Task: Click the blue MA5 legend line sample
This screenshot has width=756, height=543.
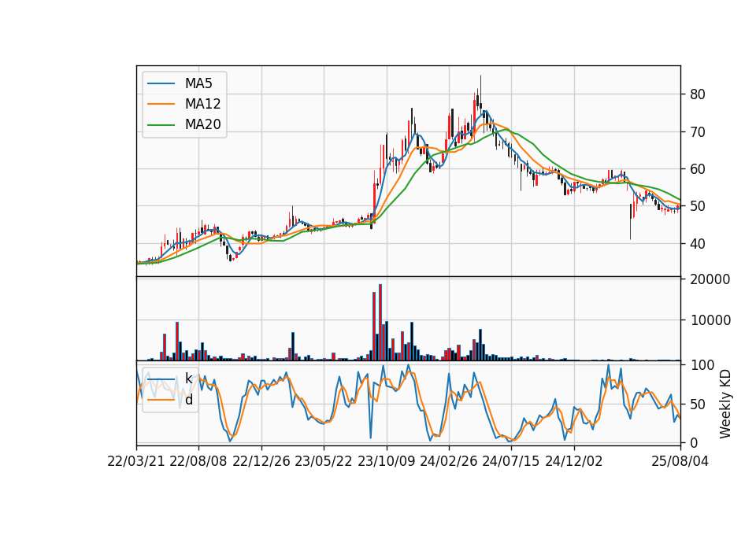Action: coord(161,83)
